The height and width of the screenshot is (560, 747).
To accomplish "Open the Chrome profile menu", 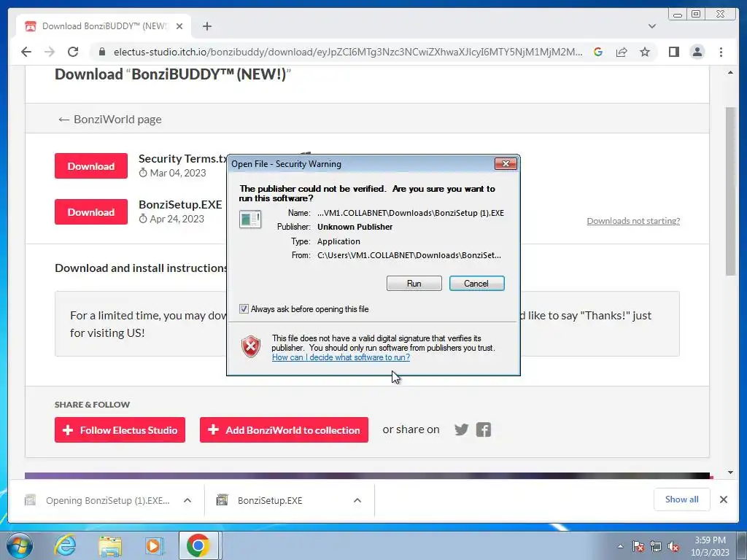I will click(x=697, y=52).
